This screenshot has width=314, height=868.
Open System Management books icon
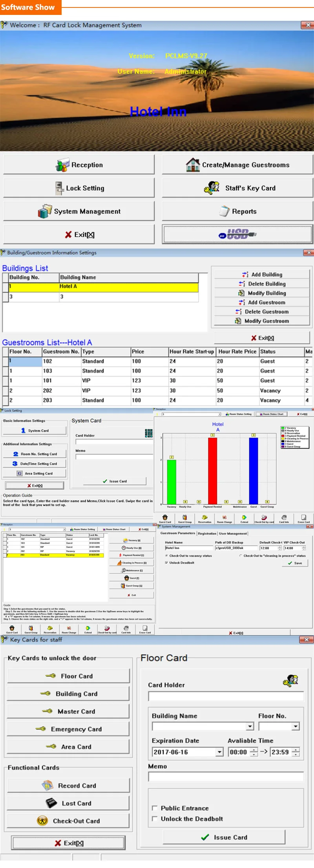(45, 211)
